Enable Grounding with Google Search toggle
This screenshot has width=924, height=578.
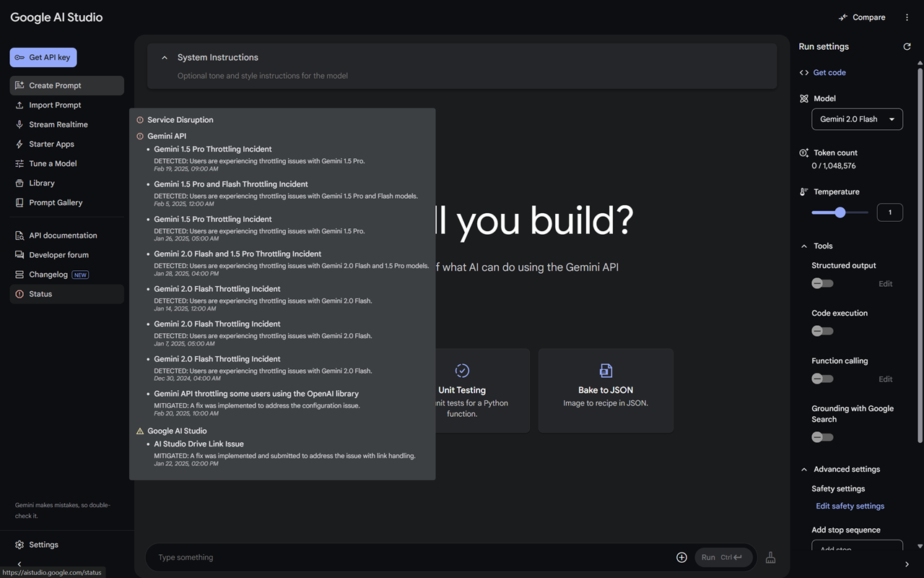(822, 437)
